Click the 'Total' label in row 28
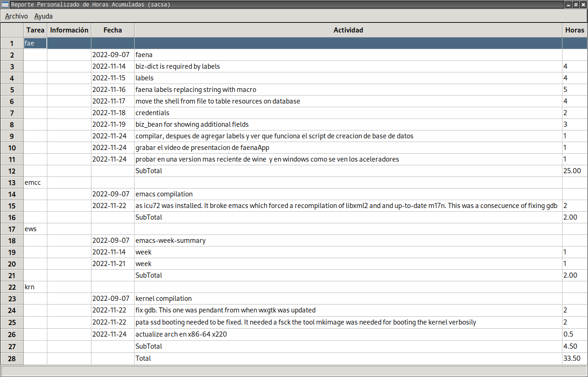The height and width of the screenshot is (377, 588). [x=348, y=358]
